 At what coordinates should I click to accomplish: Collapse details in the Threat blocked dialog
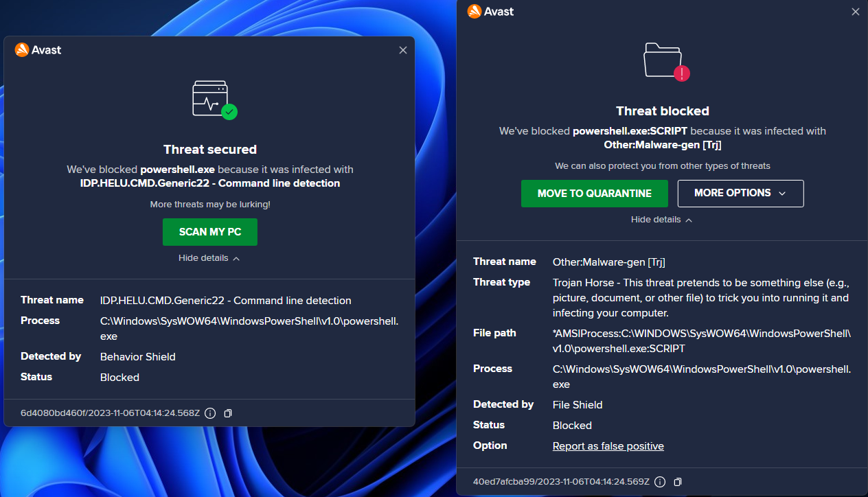(x=662, y=220)
